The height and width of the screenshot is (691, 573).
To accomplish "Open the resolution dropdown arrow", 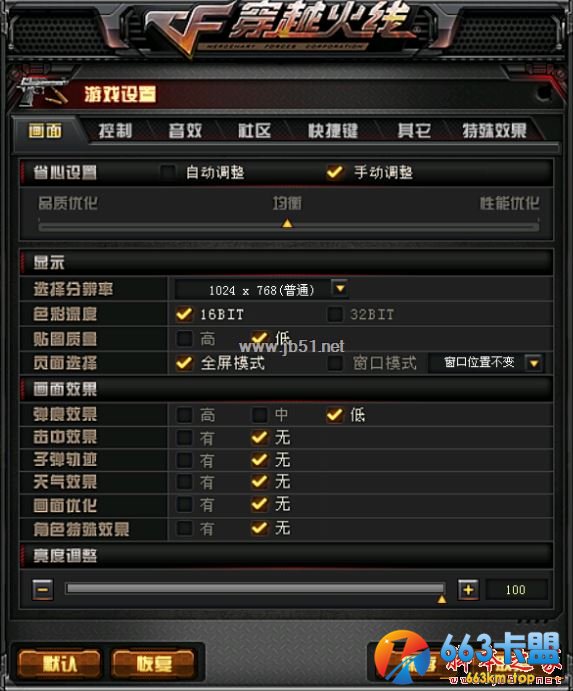I will click(x=340, y=289).
